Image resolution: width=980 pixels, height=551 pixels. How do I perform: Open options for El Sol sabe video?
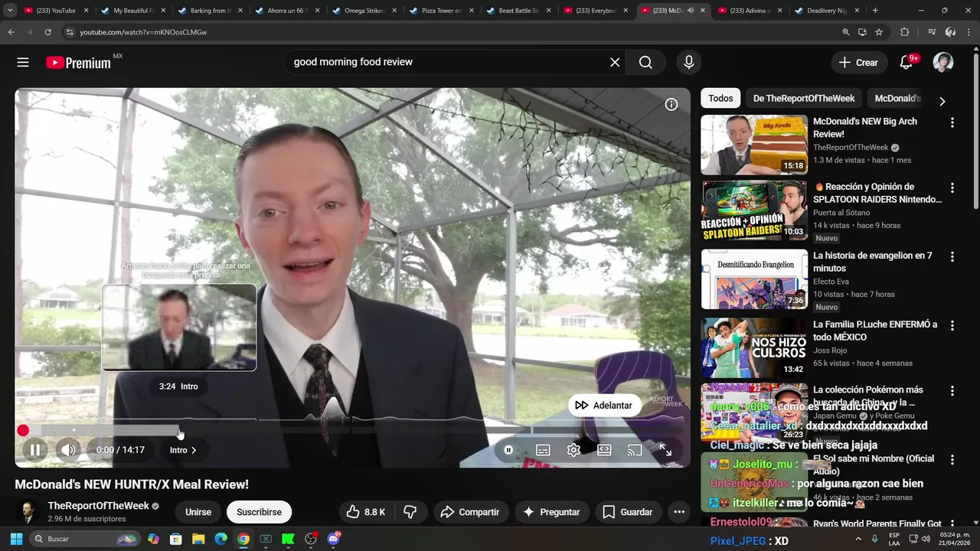tap(952, 460)
